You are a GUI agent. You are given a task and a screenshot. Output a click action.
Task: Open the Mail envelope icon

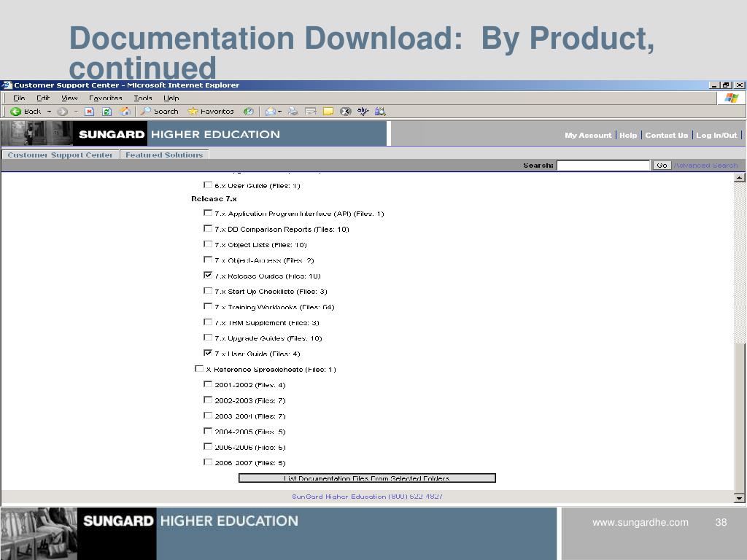pyautogui.click(x=271, y=112)
